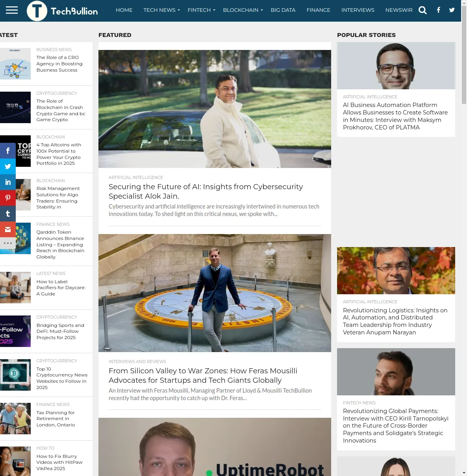Click the CRO Agency article thumbnail

coord(15,64)
